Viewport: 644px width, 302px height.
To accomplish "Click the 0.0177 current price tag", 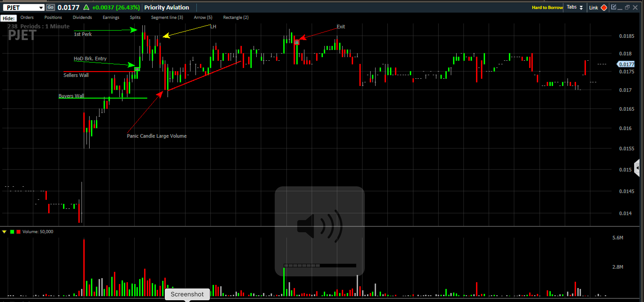I will coord(626,64).
